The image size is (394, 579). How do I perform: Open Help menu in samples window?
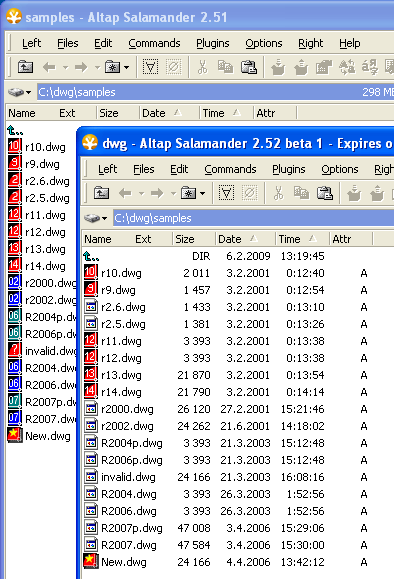(x=350, y=43)
